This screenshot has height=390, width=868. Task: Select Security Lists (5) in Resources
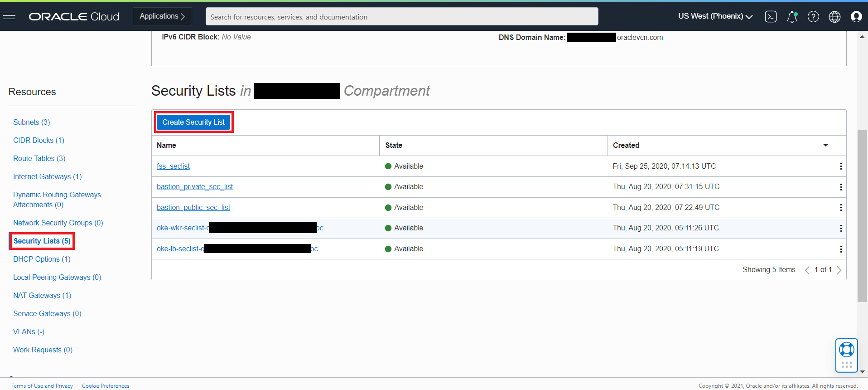click(x=42, y=241)
